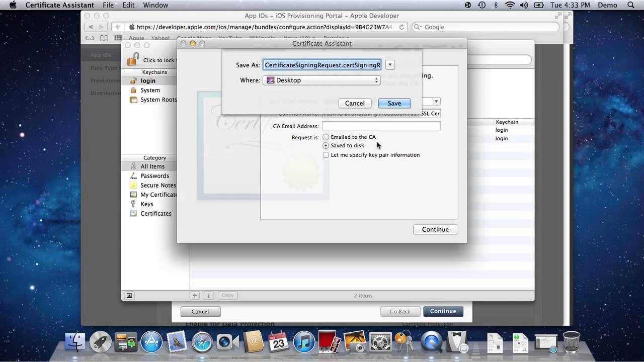Open Calendar icon showing 23
This screenshot has width=644, height=362.
pyautogui.click(x=278, y=342)
